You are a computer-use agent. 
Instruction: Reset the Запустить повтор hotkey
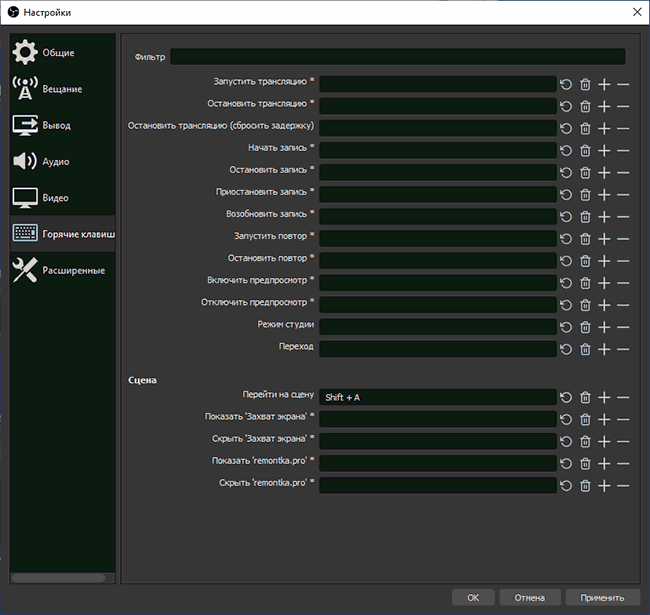[566, 239]
